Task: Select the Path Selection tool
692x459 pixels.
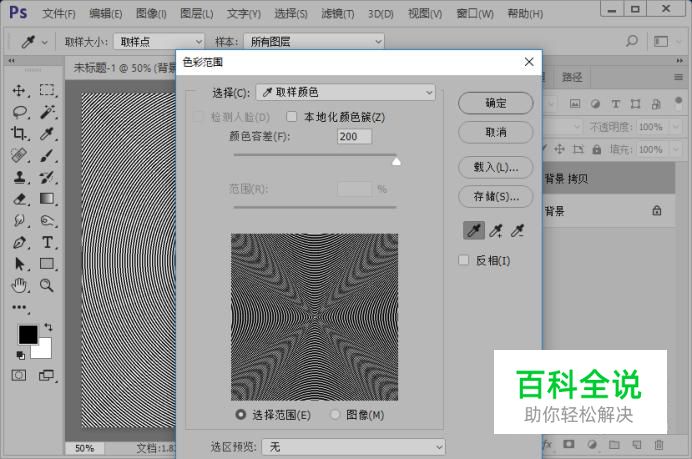Action: [19, 264]
